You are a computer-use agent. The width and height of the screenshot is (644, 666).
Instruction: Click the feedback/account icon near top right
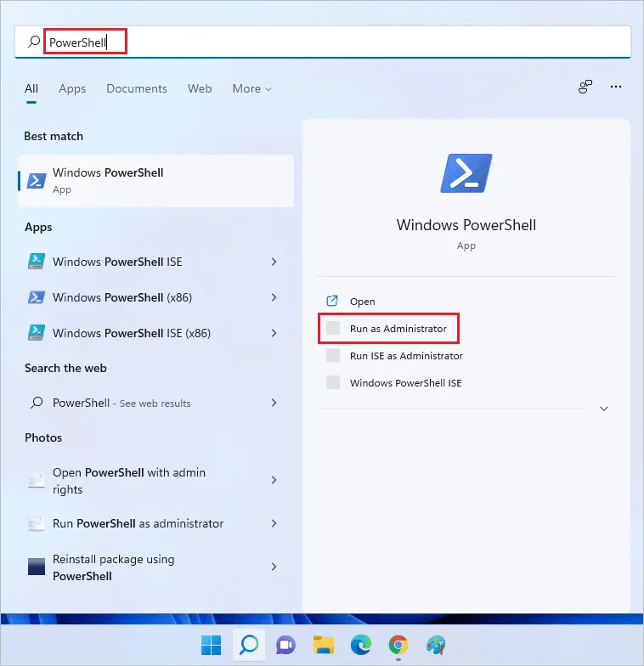click(x=585, y=87)
